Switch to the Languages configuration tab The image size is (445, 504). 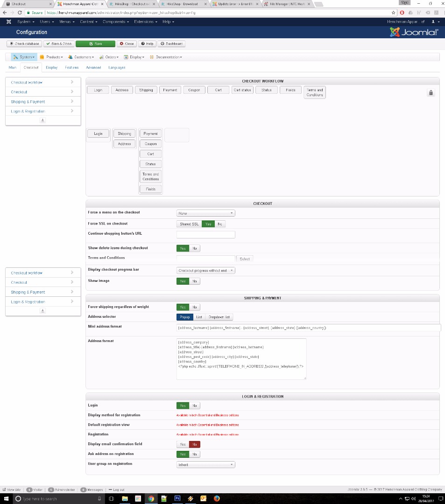117,68
